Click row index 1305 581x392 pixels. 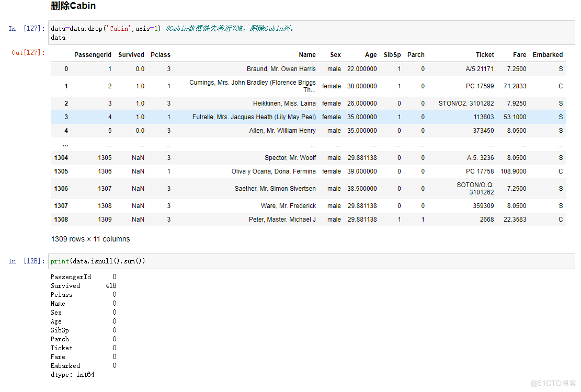tap(61, 171)
